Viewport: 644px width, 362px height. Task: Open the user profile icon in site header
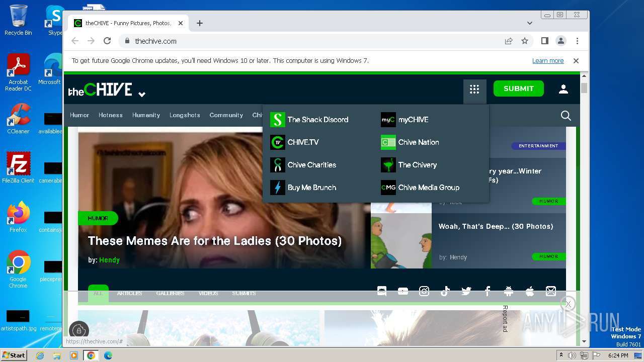[x=563, y=89]
